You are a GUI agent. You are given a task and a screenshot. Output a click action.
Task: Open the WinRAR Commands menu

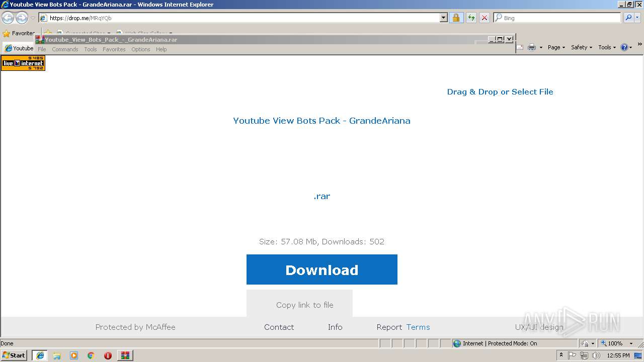pyautogui.click(x=65, y=49)
